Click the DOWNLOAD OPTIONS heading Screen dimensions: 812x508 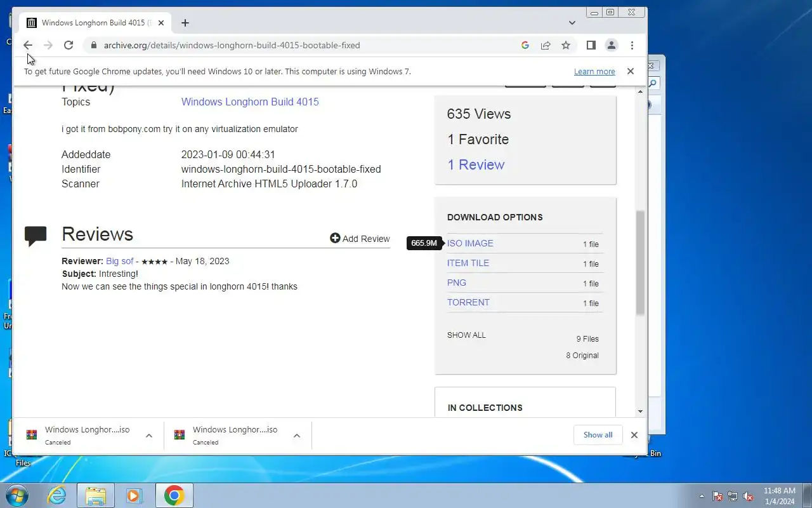495,217
